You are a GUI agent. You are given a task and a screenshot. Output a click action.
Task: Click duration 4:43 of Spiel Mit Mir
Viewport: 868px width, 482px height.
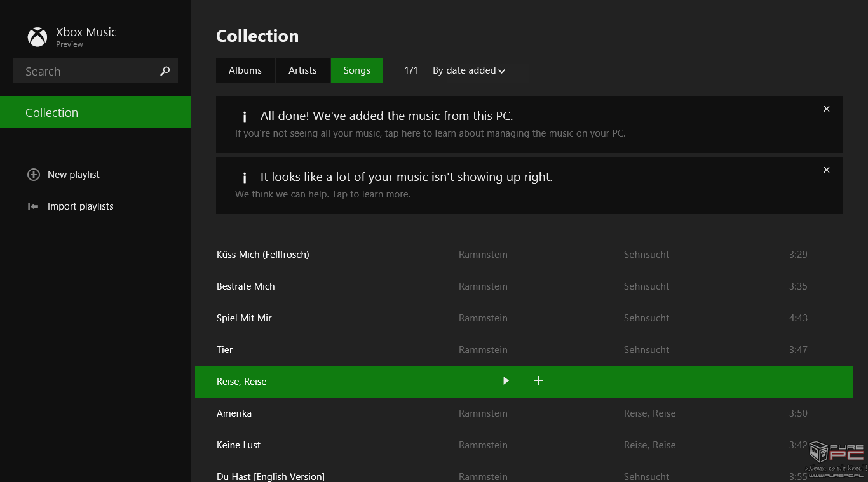[x=798, y=318]
